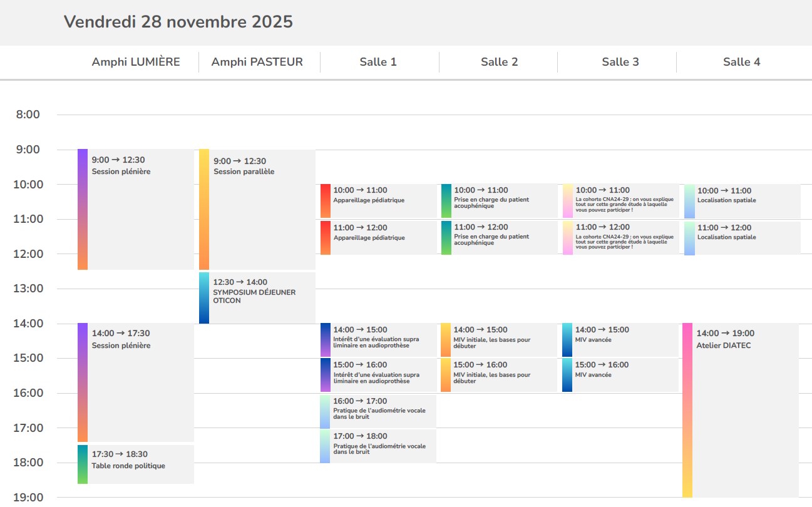Open the 9:00 Session plénière in Amphi LUMIÈRE
The width and height of the screenshot is (812, 507).
tap(136, 208)
